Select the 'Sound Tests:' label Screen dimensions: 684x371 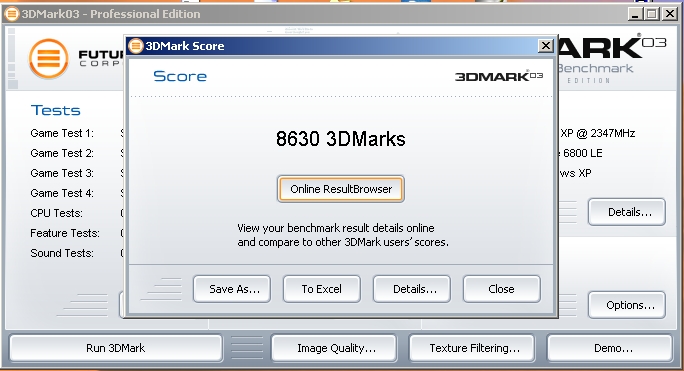[62, 253]
